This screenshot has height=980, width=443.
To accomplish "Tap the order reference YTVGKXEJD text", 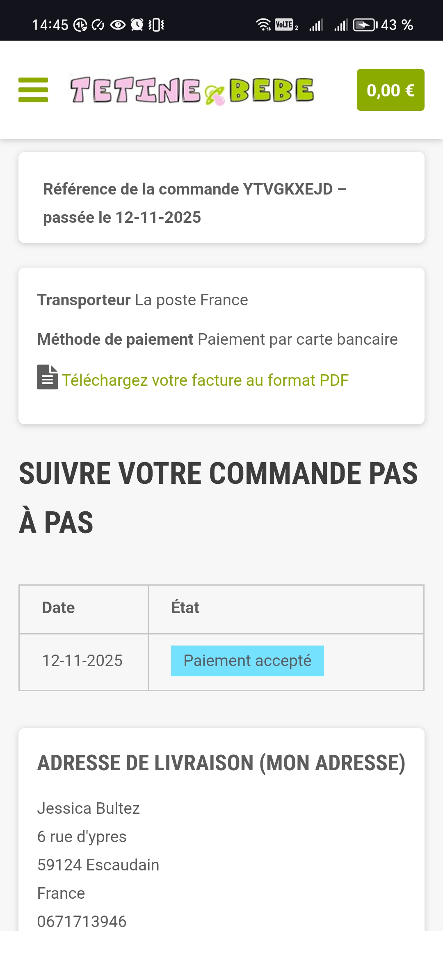I will (288, 189).
